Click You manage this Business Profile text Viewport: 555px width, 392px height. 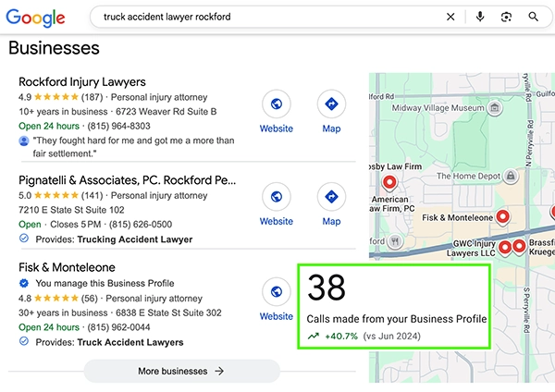click(x=105, y=283)
